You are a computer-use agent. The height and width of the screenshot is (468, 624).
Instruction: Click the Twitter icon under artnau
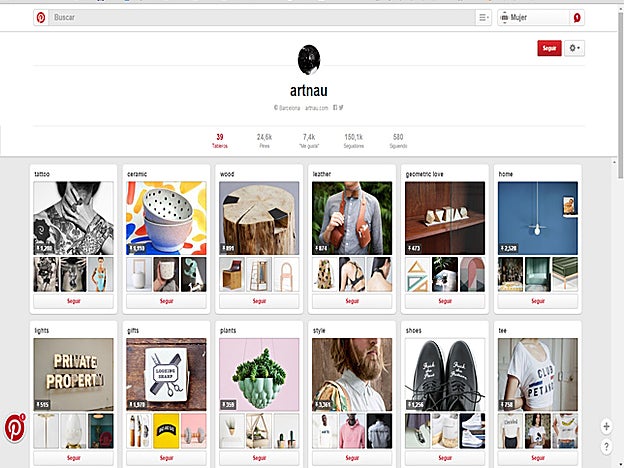[x=341, y=107]
